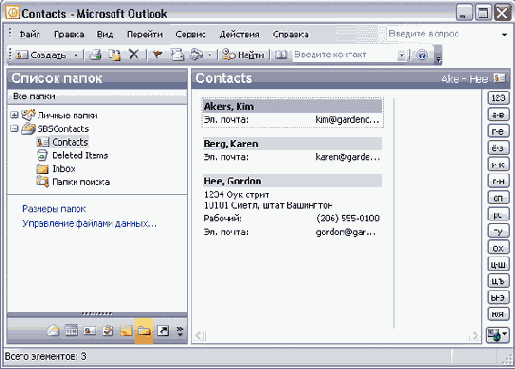515x369 pixels.
Task: Click the Все папки header
Action: click(x=97, y=96)
